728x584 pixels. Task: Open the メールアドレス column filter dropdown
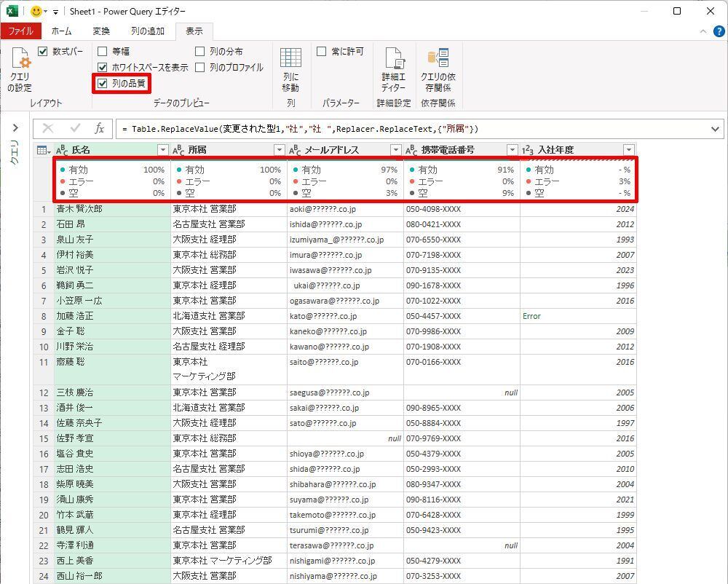coord(395,150)
